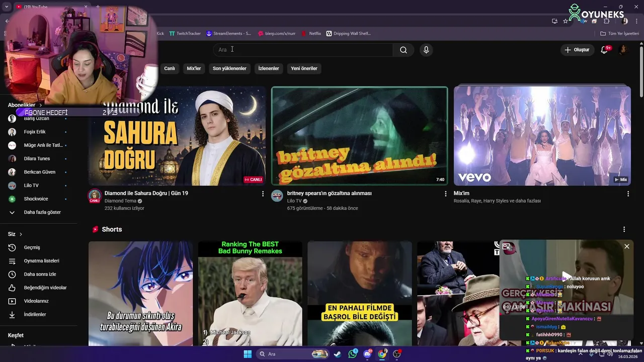This screenshot has width=644, height=362.
Task: Open Foşix Erlik subscription
Action: click(38, 132)
